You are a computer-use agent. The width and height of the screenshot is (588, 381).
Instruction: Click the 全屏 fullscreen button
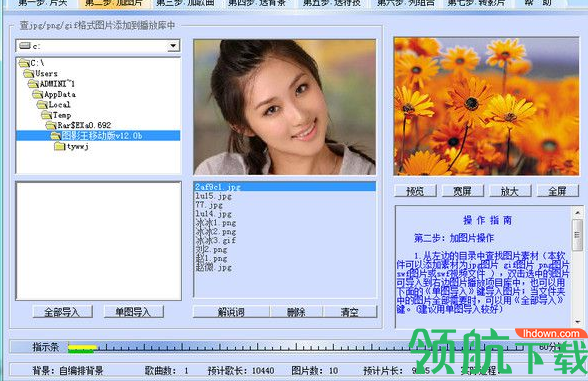click(558, 191)
